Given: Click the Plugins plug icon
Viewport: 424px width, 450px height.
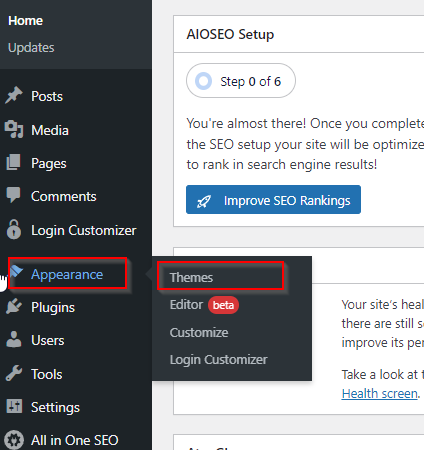Looking at the screenshot, I should [x=14, y=306].
